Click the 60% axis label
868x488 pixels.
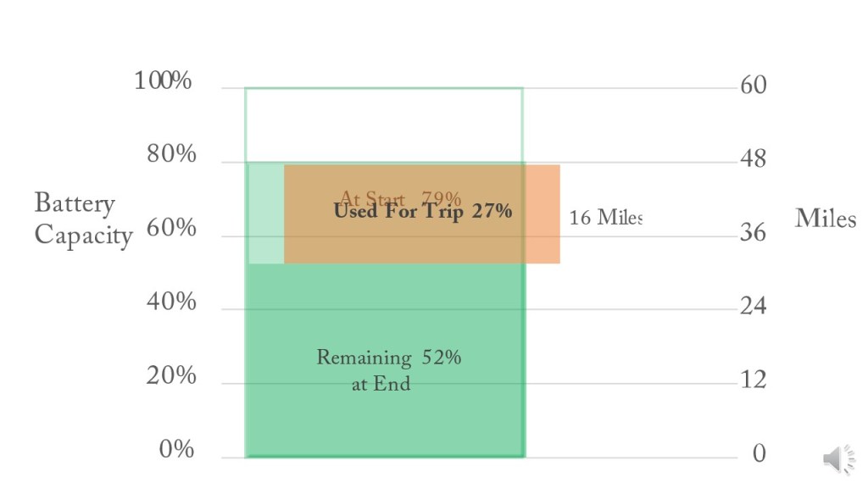pyautogui.click(x=170, y=229)
